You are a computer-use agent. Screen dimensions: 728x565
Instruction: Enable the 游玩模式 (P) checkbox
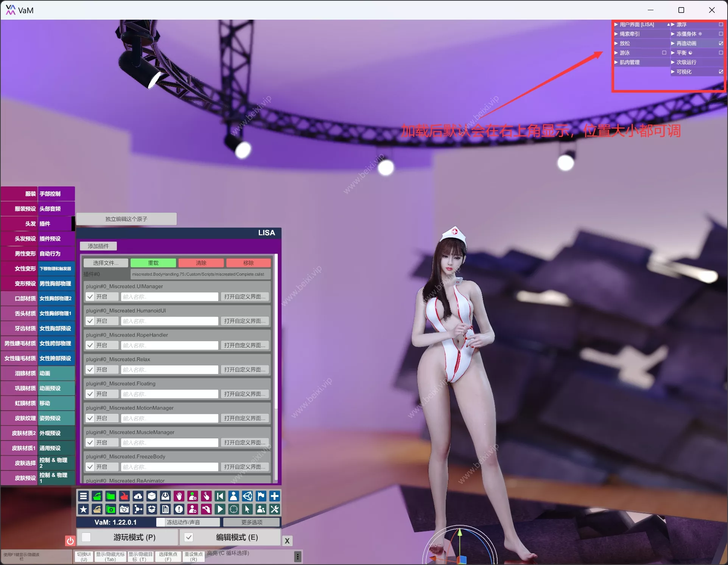tap(86, 537)
